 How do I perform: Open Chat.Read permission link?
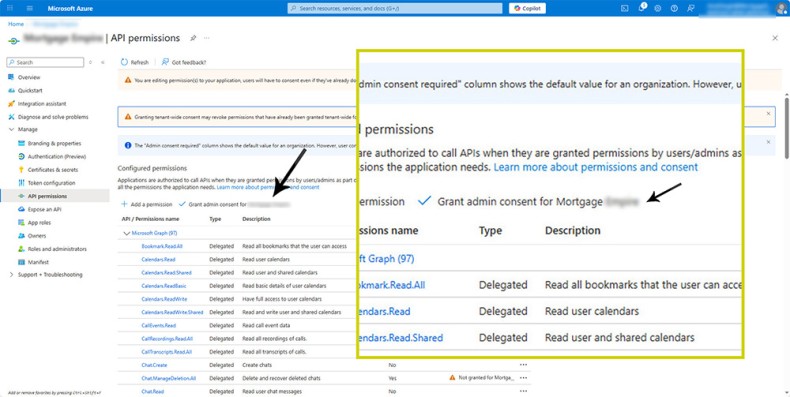coord(153,391)
